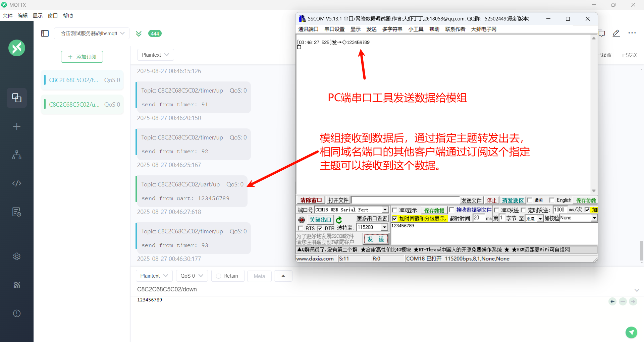
Task: Open the 文件 menu in MQTTX
Action: [7, 15]
